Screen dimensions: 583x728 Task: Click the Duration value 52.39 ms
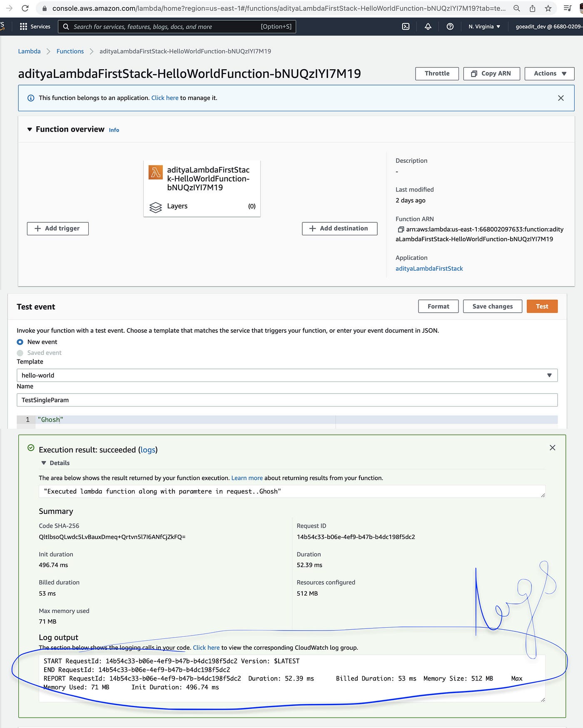(309, 565)
